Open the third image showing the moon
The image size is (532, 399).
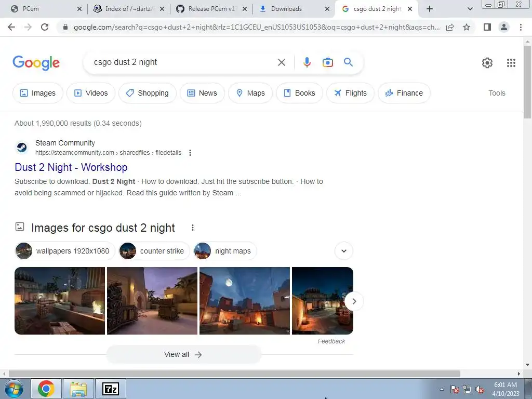click(245, 301)
